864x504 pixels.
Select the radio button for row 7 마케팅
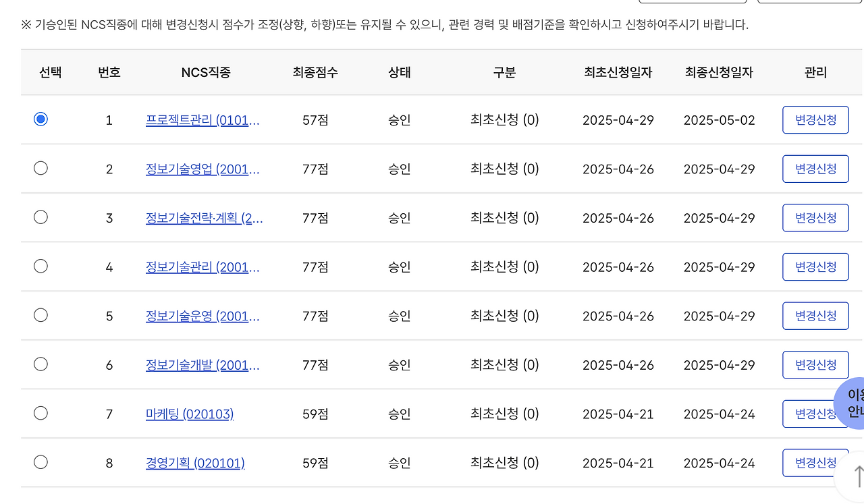pos(40,414)
